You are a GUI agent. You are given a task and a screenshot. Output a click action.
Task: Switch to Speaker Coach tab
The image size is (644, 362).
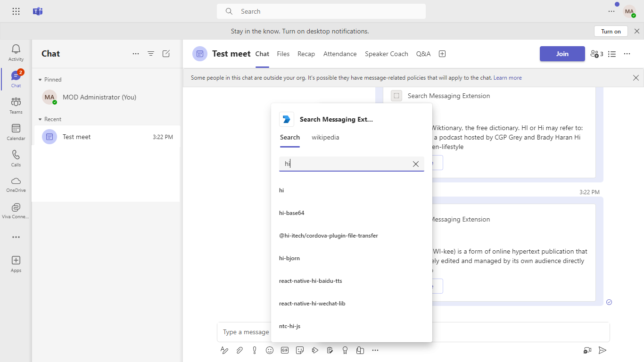click(387, 54)
